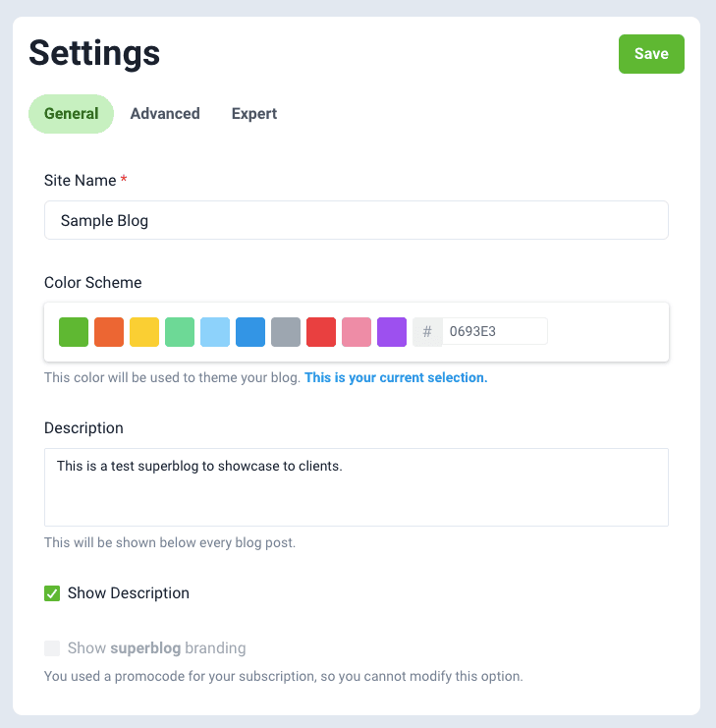Select the light blue color swatch

(x=215, y=332)
